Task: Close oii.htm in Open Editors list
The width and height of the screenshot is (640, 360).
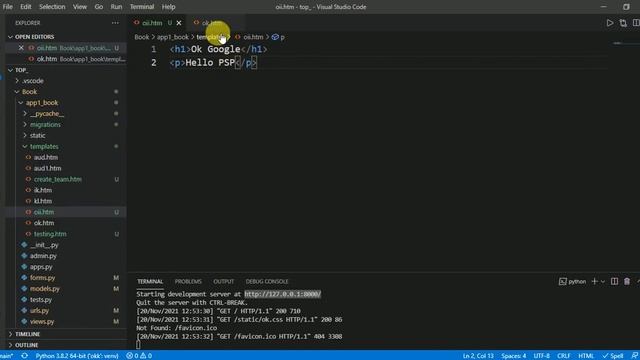Action: (x=21, y=48)
